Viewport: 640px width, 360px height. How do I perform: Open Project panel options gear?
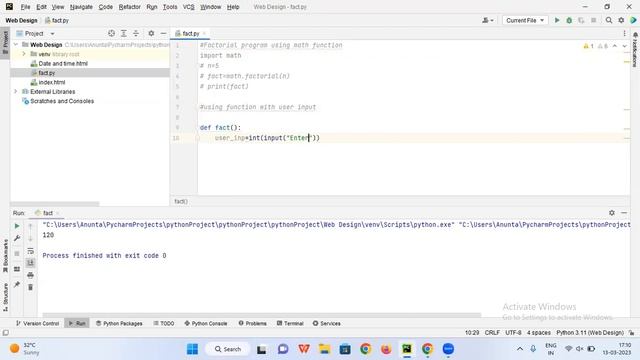coord(151,33)
